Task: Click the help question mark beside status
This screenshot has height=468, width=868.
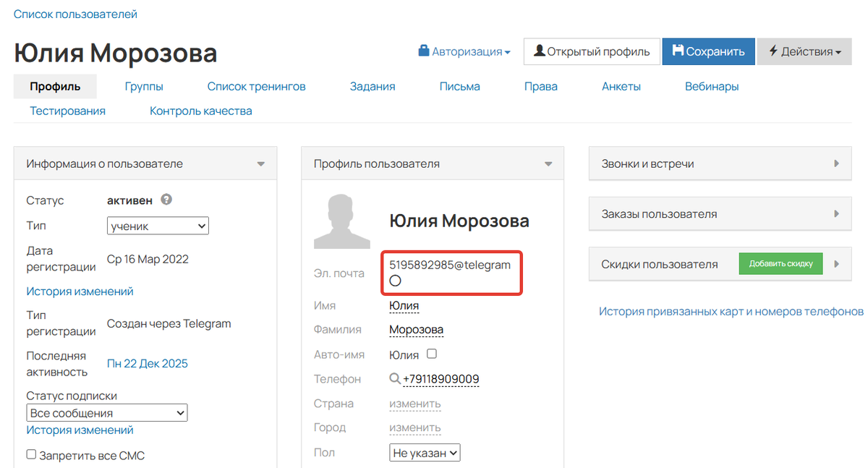Action: [166, 200]
